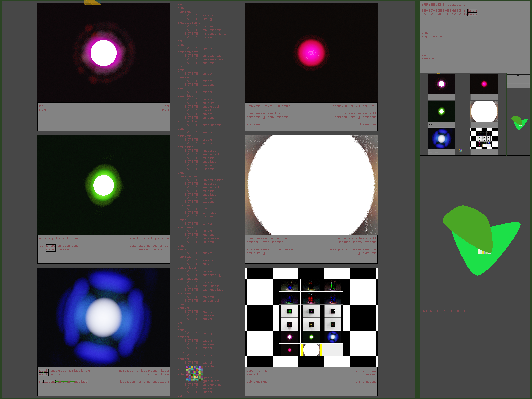The image size is (532, 399).
Task: Select the "as reason" text panel
Action: pyautogui.click(x=474, y=62)
